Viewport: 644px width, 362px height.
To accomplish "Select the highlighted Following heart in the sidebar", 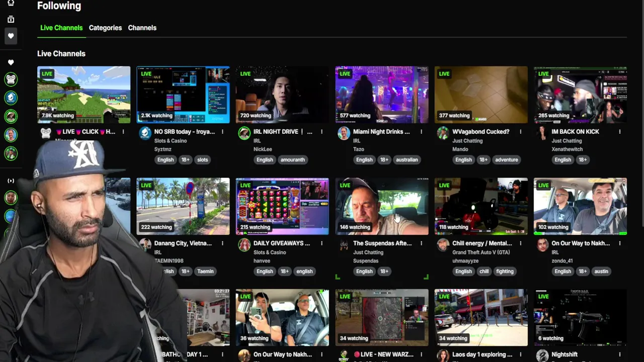I will (x=11, y=36).
